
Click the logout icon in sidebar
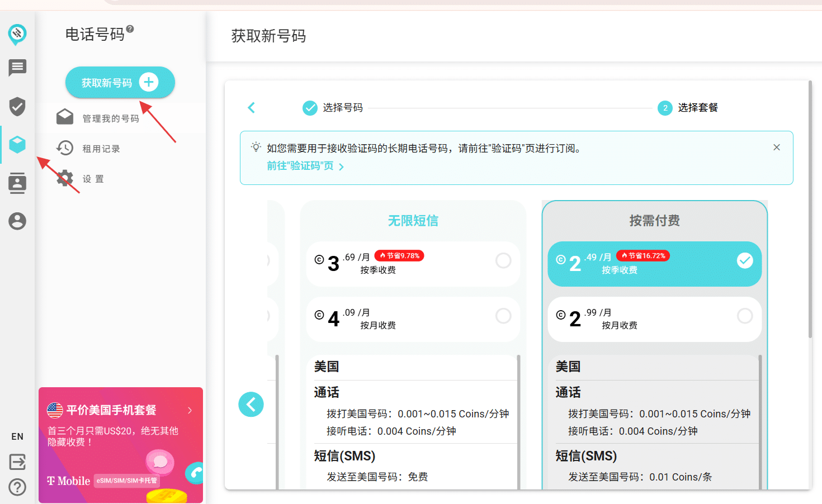pyautogui.click(x=17, y=462)
